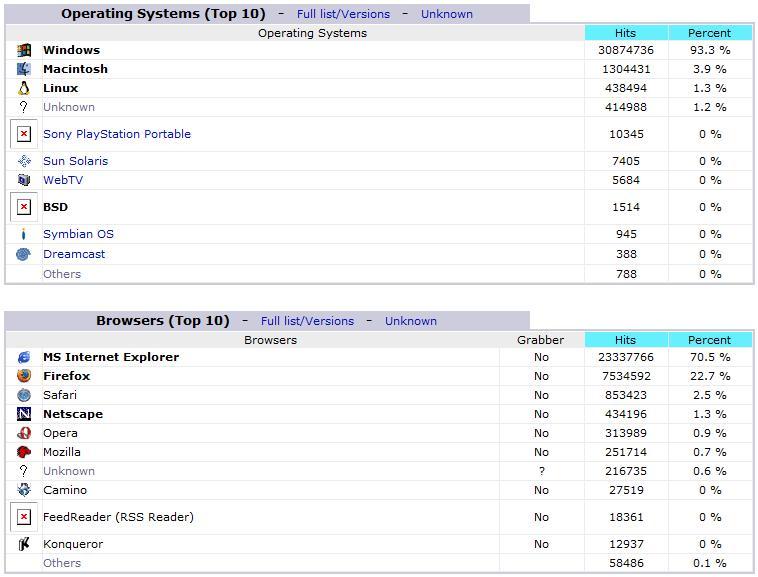Screen dimensions: 758x577
Task: Click the MS Internet Explorer icon
Action: click(24, 357)
